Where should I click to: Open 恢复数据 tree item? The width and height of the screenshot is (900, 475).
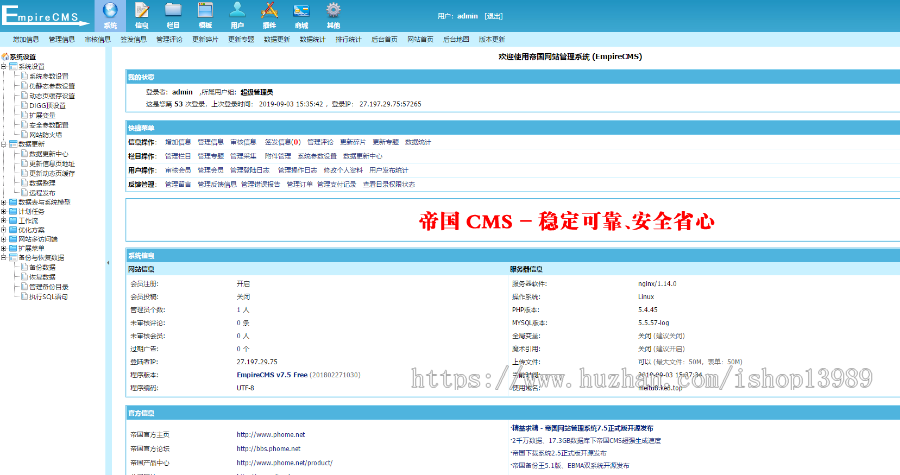tap(42, 277)
